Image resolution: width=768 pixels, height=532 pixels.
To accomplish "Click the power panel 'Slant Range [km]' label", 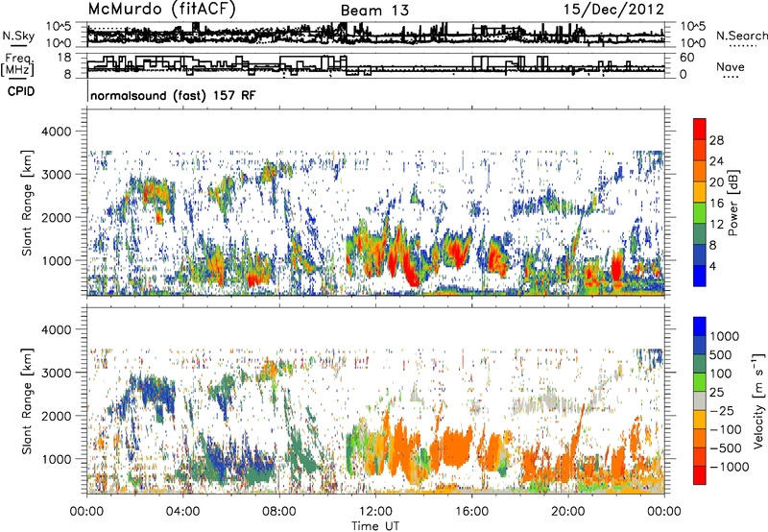I will (27, 203).
